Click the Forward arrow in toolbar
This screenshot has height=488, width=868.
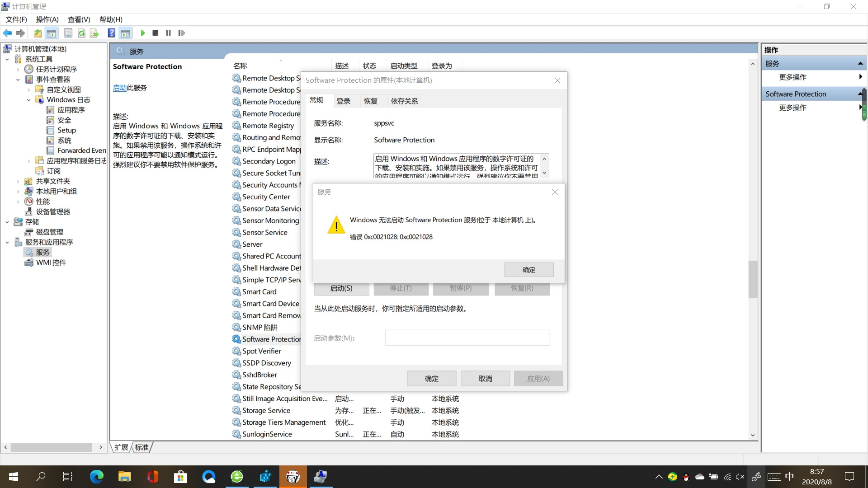[x=20, y=33]
